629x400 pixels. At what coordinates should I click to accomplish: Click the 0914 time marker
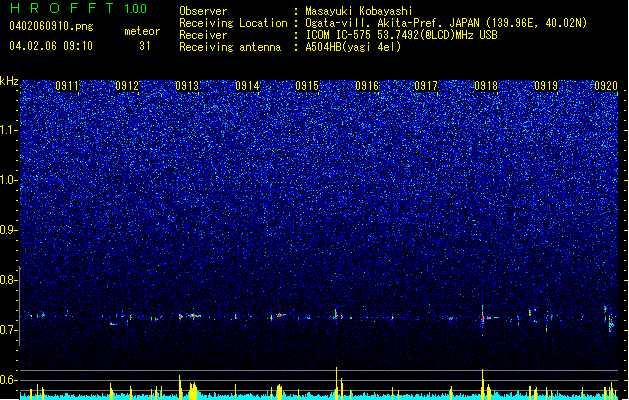pos(247,86)
